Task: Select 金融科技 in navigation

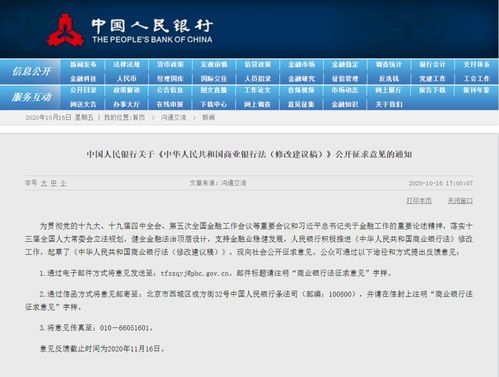Action: coord(83,79)
